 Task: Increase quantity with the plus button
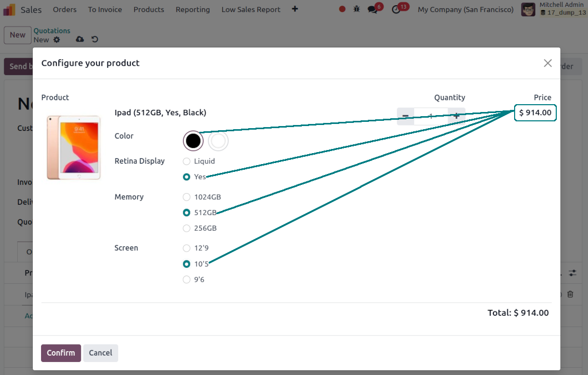click(456, 116)
